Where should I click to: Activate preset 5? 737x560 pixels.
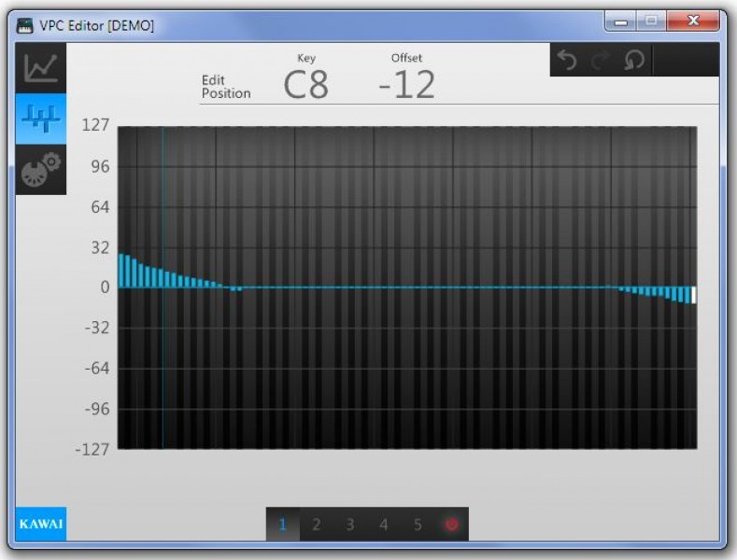point(418,525)
